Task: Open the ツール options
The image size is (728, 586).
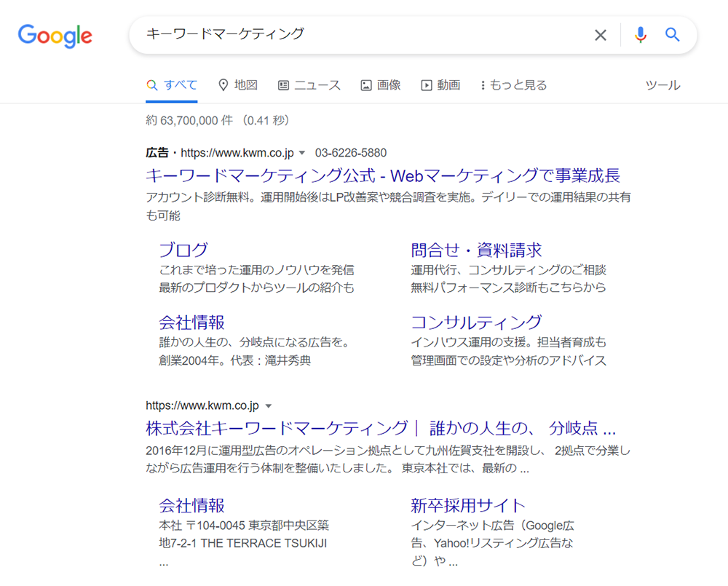Action: click(663, 85)
